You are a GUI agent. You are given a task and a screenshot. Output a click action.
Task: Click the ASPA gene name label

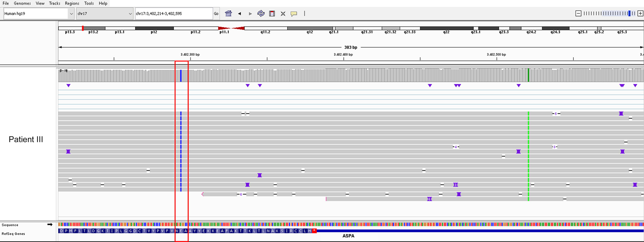348,236
